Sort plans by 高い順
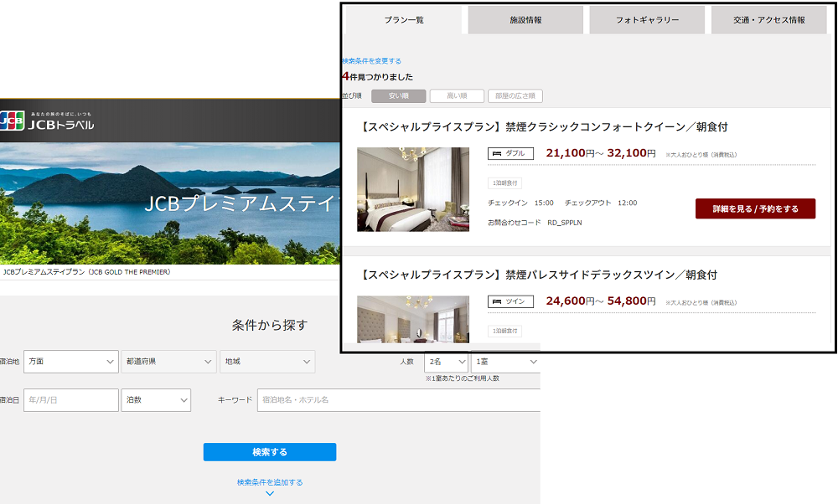 [x=457, y=96]
